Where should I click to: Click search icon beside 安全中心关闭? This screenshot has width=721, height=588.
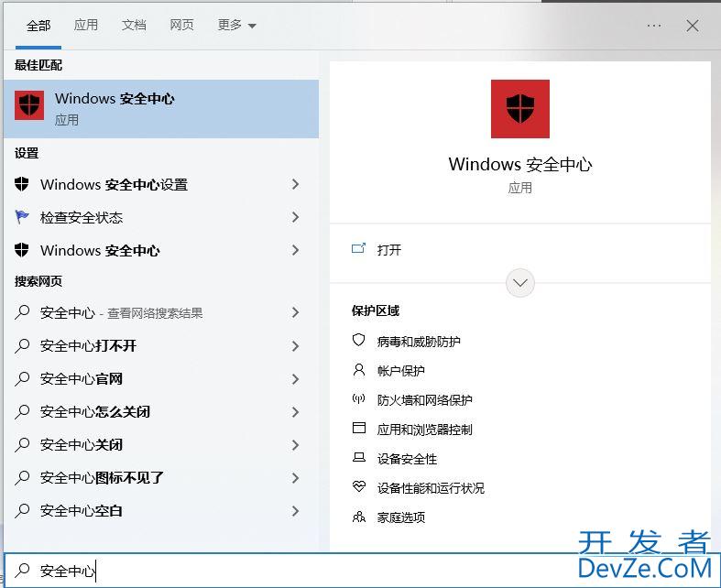tap(22, 445)
